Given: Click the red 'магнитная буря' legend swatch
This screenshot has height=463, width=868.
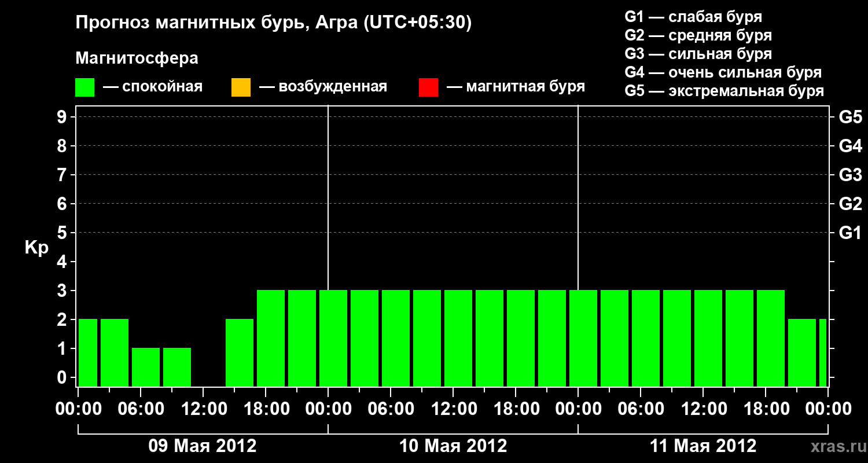Looking at the screenshot, I should [x=428, y=87].
